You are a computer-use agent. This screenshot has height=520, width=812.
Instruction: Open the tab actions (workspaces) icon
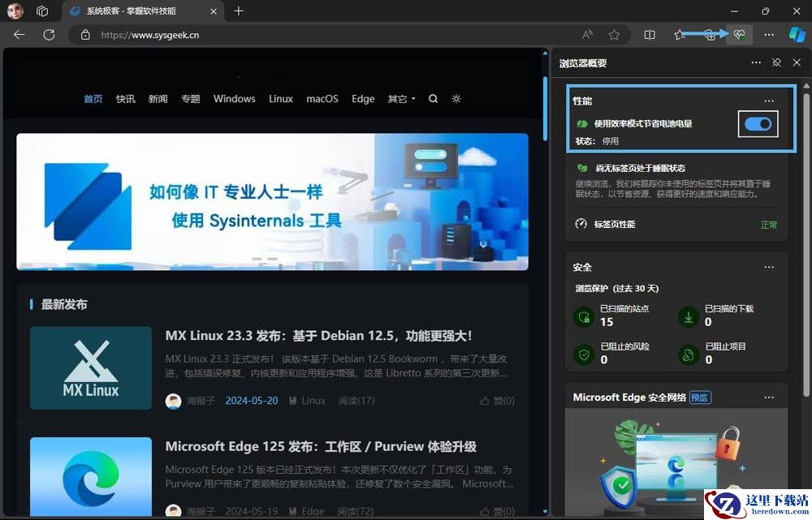click(42, 11)
